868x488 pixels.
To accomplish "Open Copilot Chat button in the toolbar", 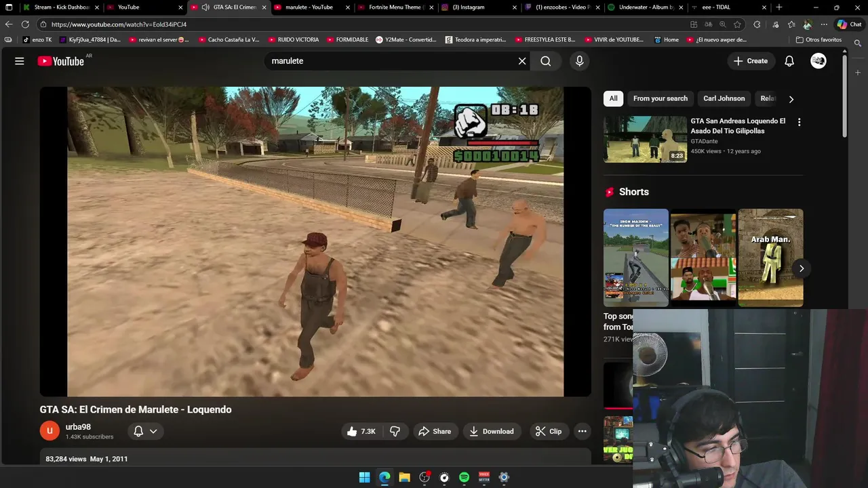I will 849,24.
